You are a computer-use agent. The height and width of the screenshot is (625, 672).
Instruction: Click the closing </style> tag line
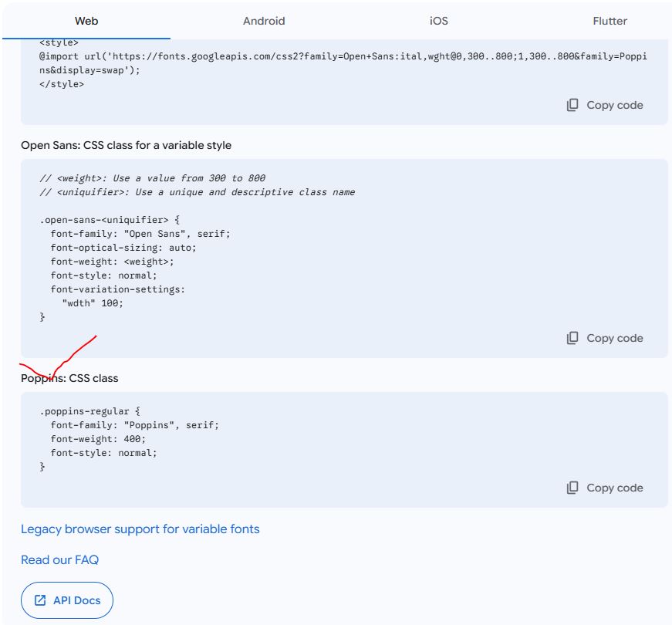click(x=62, y=84)
